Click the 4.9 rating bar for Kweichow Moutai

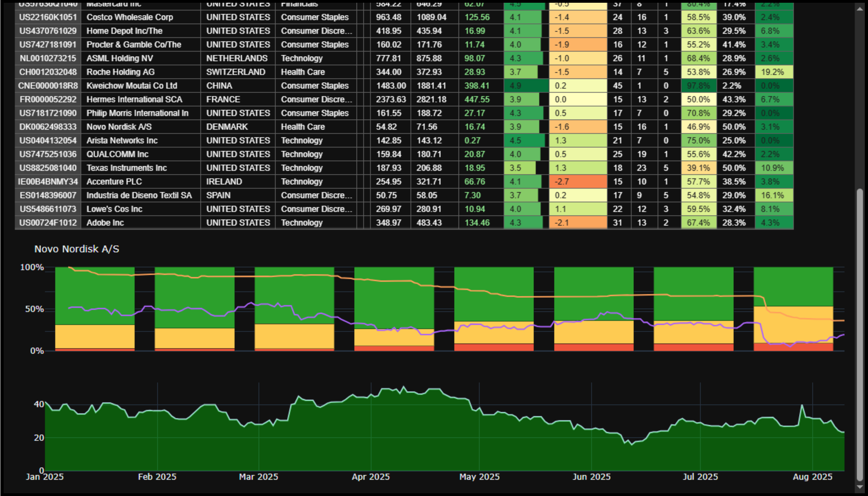click(526, 86)
